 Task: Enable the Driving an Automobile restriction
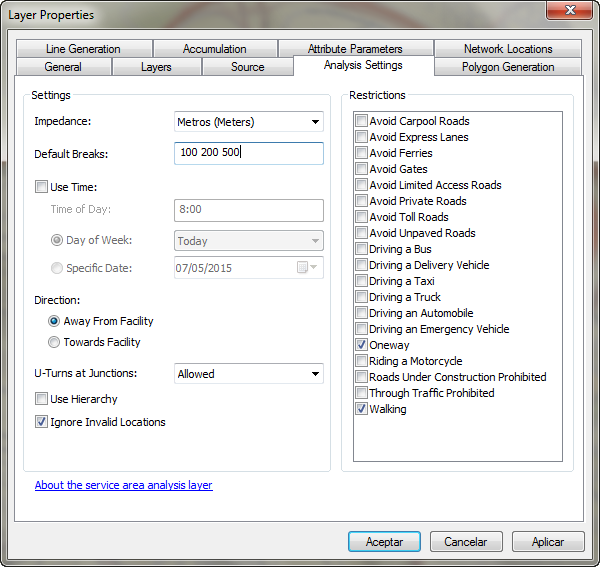(x=361, y=313)
